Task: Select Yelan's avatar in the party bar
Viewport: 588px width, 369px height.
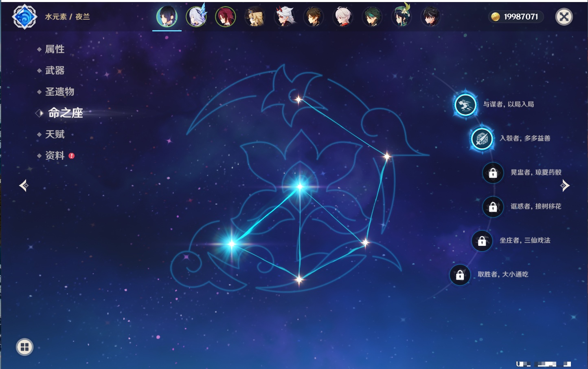Action: (167, 17)
